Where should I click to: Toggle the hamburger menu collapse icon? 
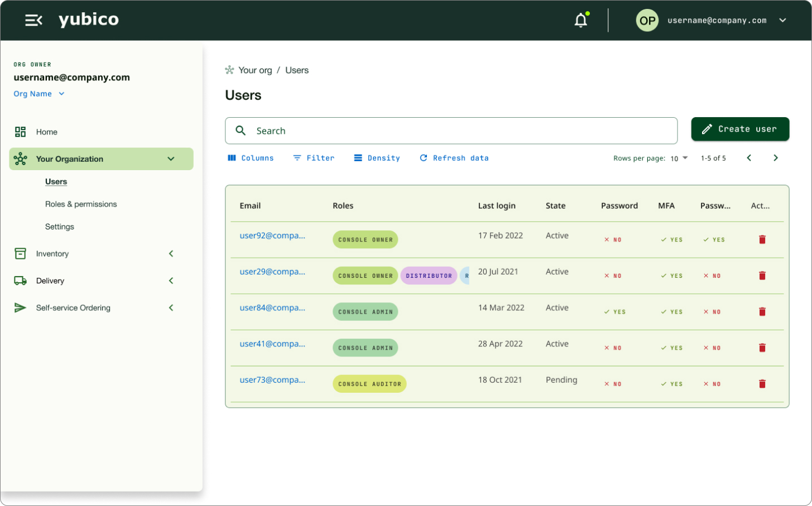pos(33,21)
